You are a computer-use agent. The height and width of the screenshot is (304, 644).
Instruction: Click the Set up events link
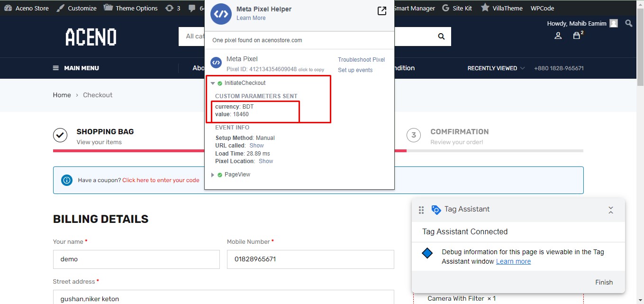point(355,70)
